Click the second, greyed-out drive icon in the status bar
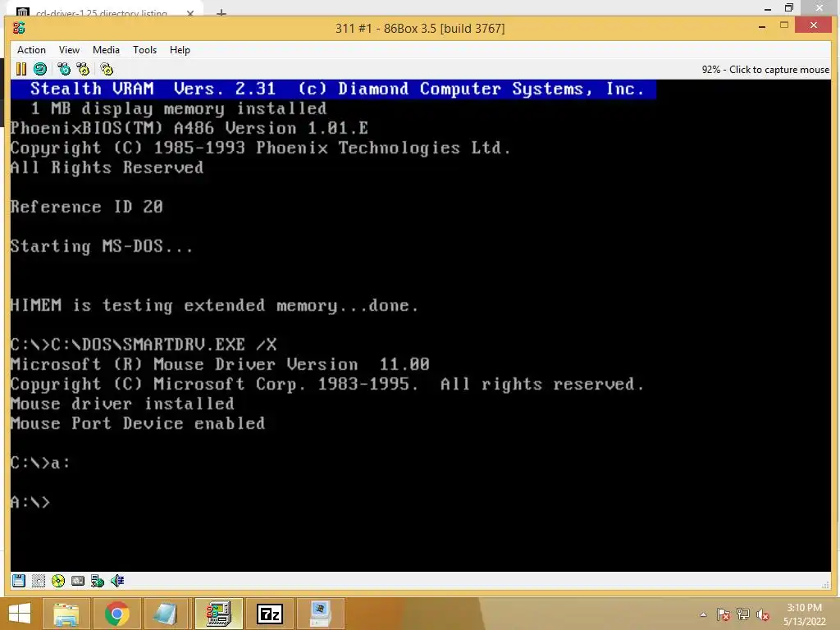The image size is (840, 630). point(39,581)
